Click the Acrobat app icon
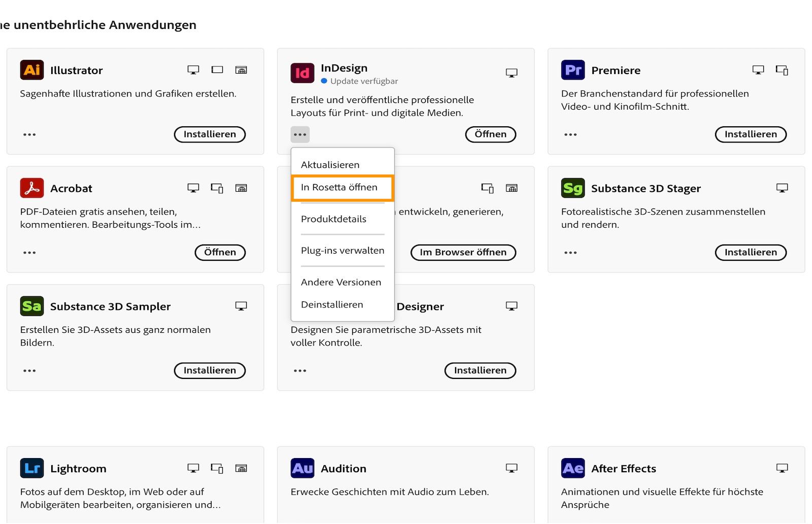Image resolution: width=812 pixels, height=524 pixels. (32, 188)
